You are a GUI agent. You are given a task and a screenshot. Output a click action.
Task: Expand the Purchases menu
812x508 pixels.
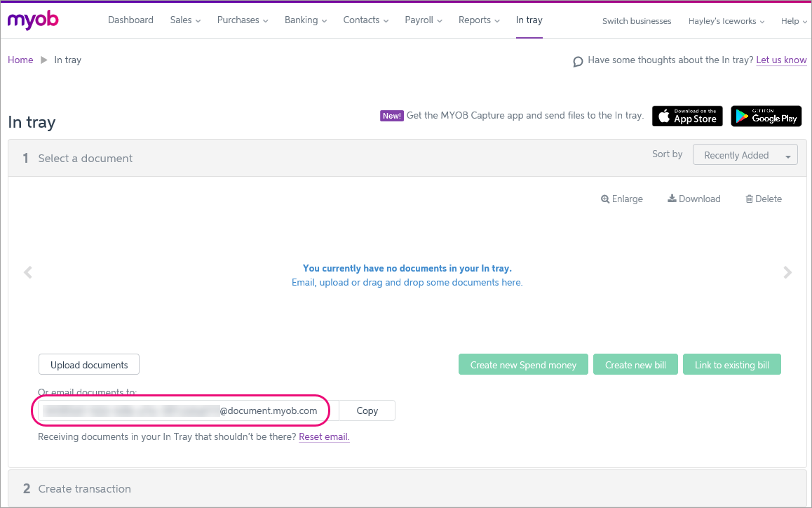tap(243, 20)
